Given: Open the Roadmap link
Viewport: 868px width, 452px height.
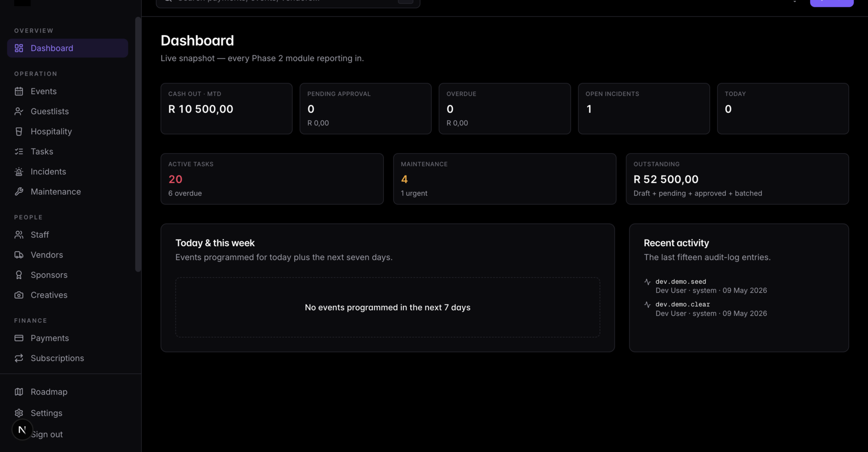Looking at the screenshot, I should [x=68, y=392].
